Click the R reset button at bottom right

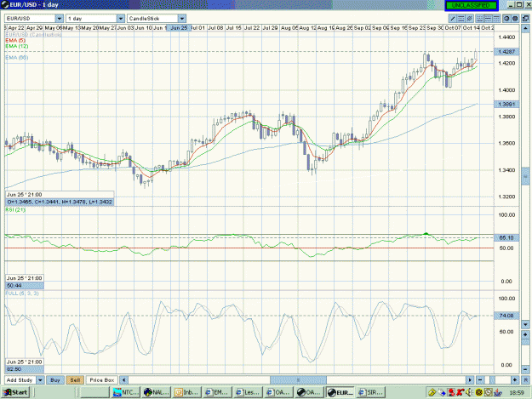(x=525, y=380)
